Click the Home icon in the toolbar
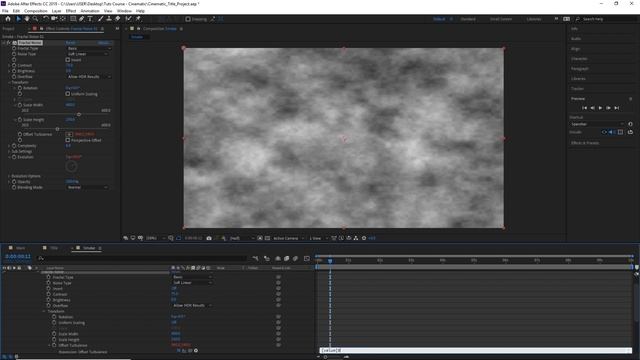The image size is (640, 360). pyautogui.click(x=8, y=19)
